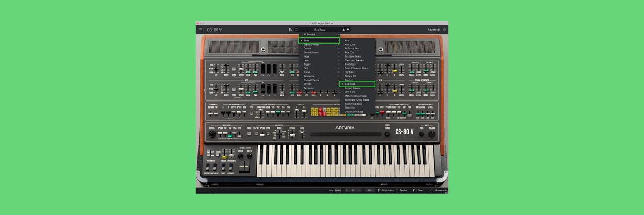Load the Floopy CS preset
This screenshot has width=644, height=215.
pos(357,76)
